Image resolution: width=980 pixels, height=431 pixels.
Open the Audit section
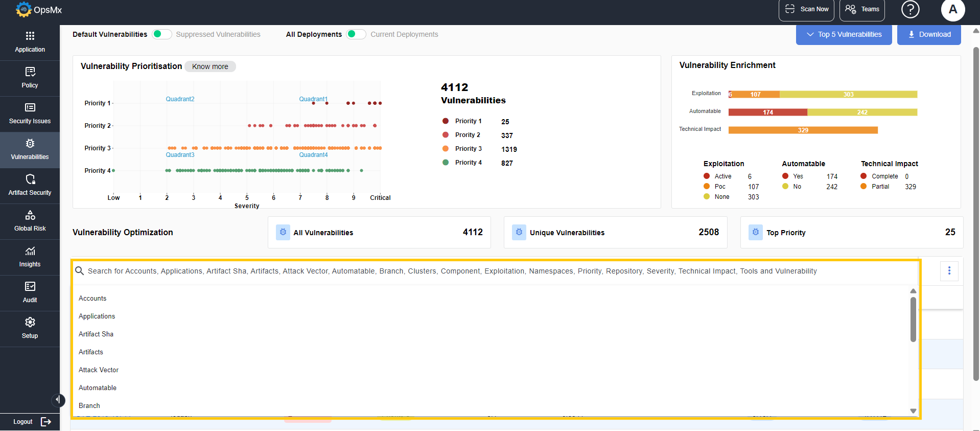(30, 293)
